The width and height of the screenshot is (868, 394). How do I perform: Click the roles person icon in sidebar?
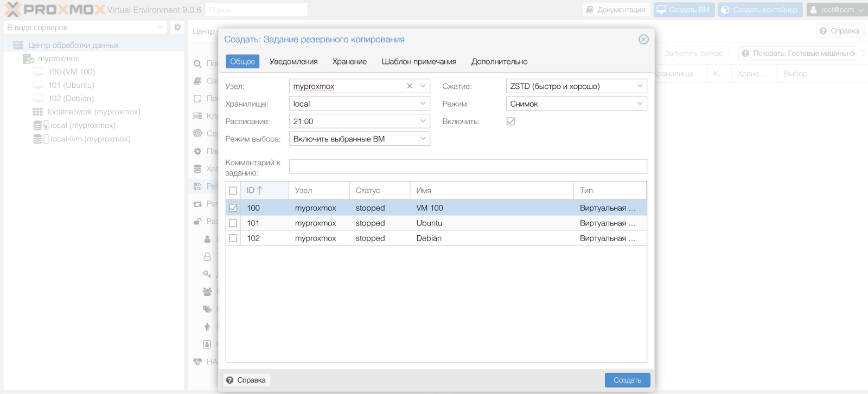click(x=207, y=327)
